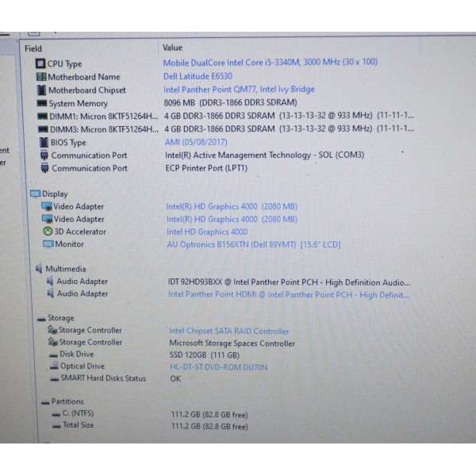The image size is (476, 476).
Task: Select the Total Size field label
Action: coord(78,425)
